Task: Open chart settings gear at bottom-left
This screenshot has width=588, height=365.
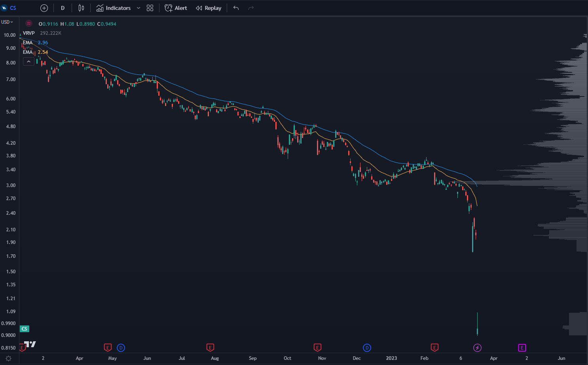Action: click(9, 358)
